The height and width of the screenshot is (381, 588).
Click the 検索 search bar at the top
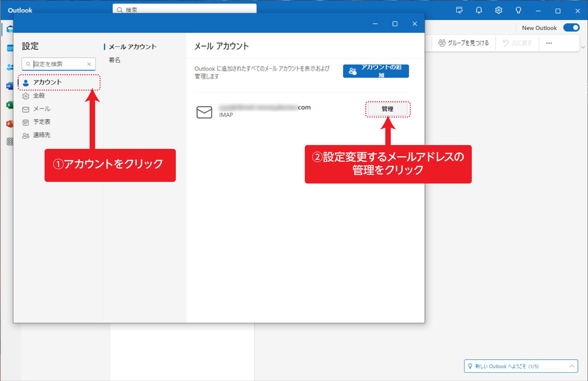[x=185, y=9]
